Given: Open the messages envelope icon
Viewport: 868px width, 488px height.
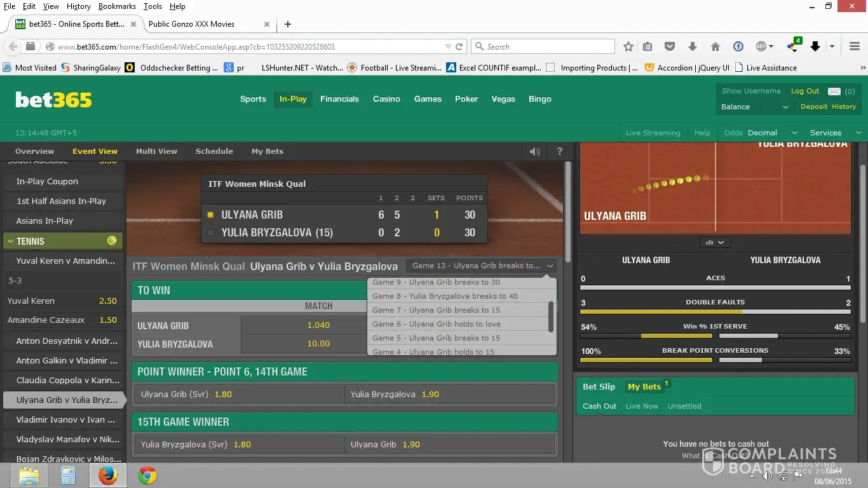Looking at the screenshot, I should pos(834,91).
